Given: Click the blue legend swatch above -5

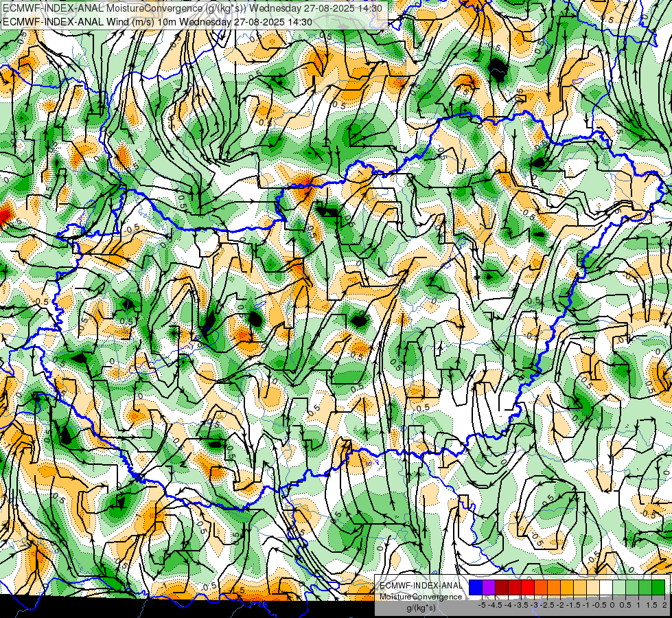Looking at the screenshot, I should click(x=475, y=588).
